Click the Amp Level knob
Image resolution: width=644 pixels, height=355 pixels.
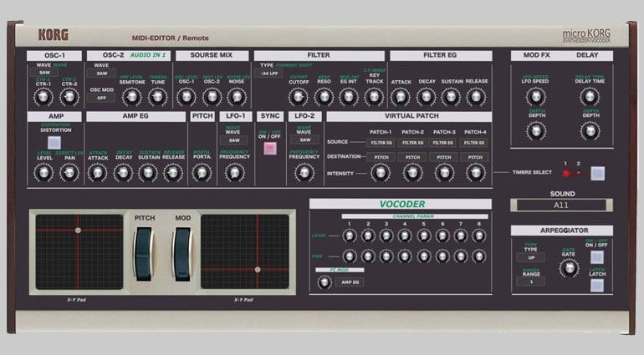[43, 173]
